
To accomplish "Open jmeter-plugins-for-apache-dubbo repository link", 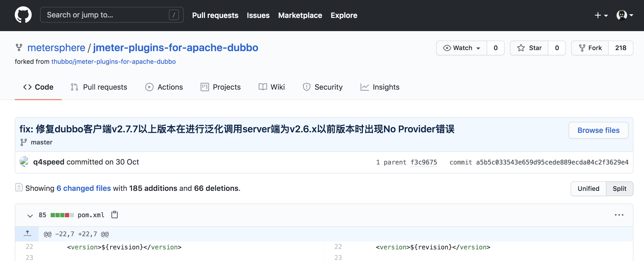I will (176, 48).
